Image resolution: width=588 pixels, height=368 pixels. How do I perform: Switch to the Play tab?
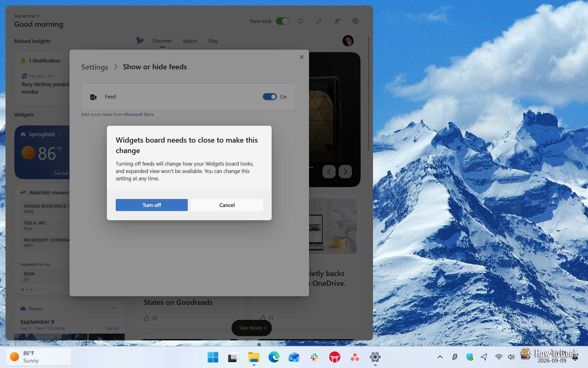pos(213,41)
